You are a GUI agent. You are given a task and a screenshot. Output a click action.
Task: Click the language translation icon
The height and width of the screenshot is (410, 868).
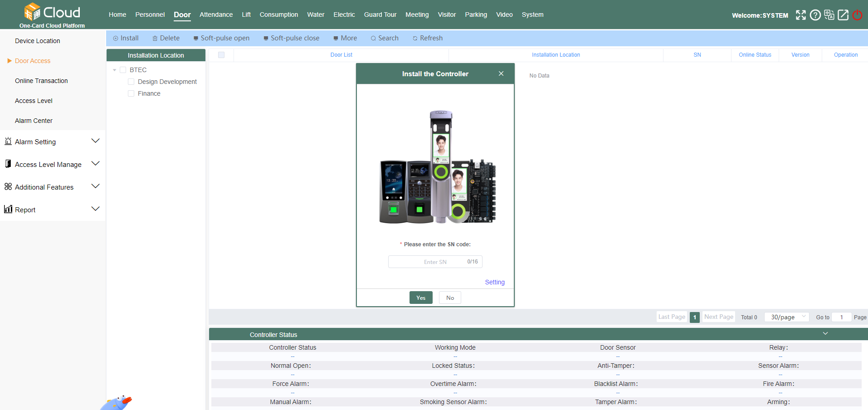pos(829,15)
